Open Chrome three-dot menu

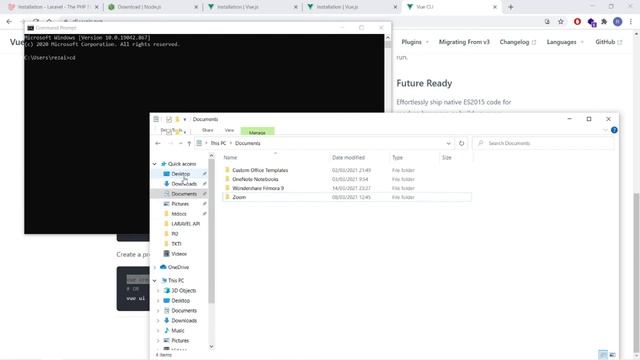pyautogui.click(x=631, y=22)
